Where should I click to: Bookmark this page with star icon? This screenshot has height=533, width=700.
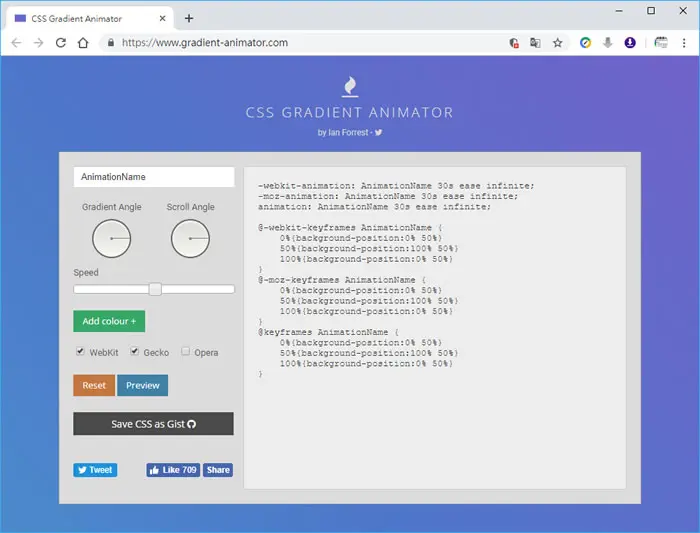tap(557, 43)
